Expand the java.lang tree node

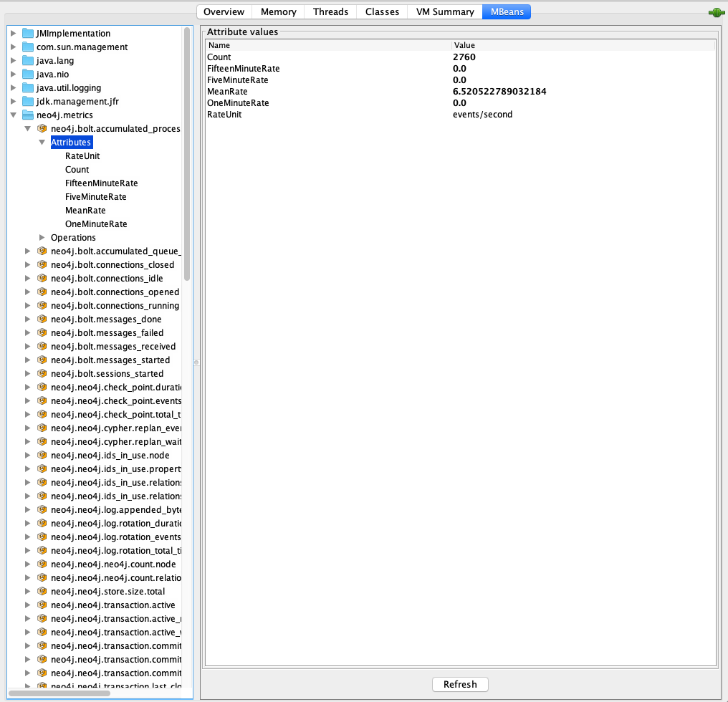click(14, 61)
